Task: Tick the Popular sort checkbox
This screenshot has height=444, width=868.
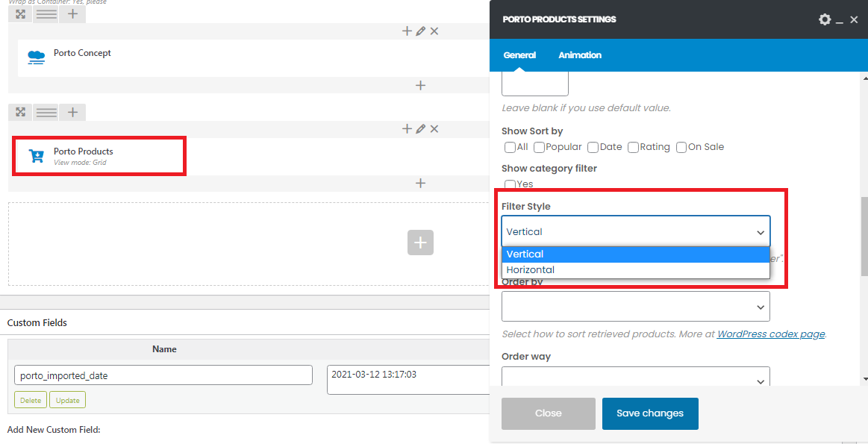Action: [539, 147]
